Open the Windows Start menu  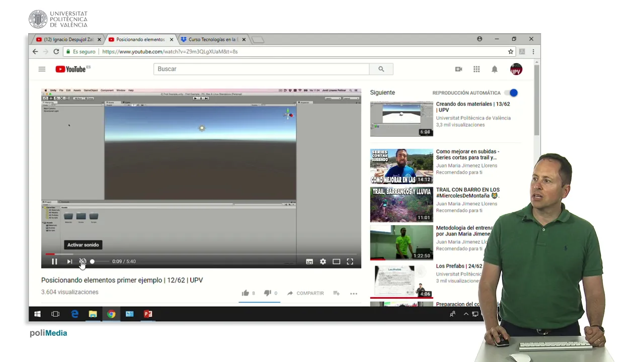[37, 314]
